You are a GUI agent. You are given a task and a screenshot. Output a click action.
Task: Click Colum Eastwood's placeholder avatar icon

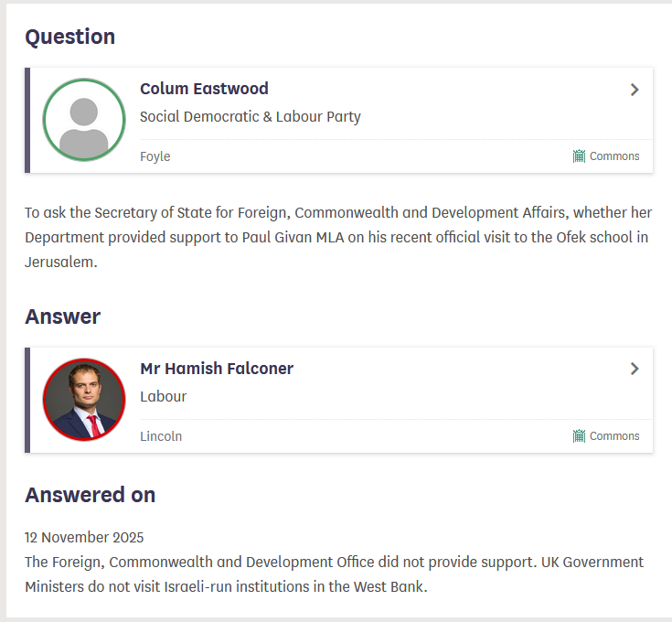tap(84, 120)
